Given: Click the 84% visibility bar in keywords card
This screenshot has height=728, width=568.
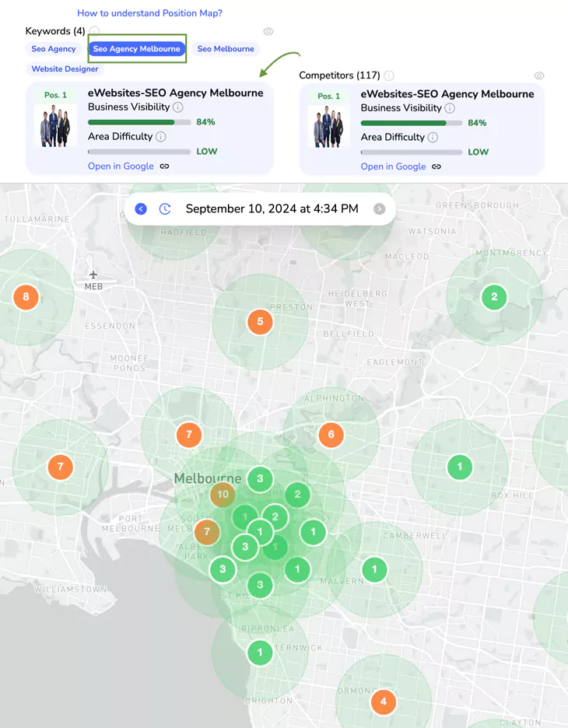Looking at the screenshot, I should click(139, 122).
